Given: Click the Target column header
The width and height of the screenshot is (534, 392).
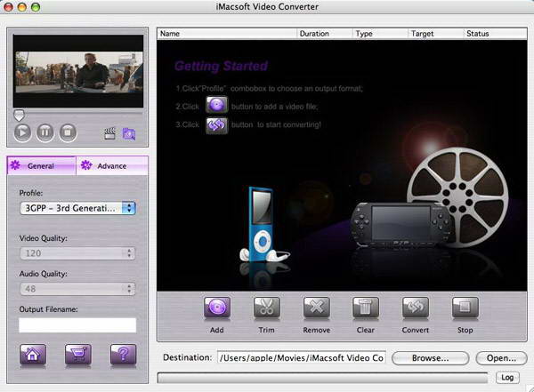Looking at the screenshot, I should [x=435, y=34].
